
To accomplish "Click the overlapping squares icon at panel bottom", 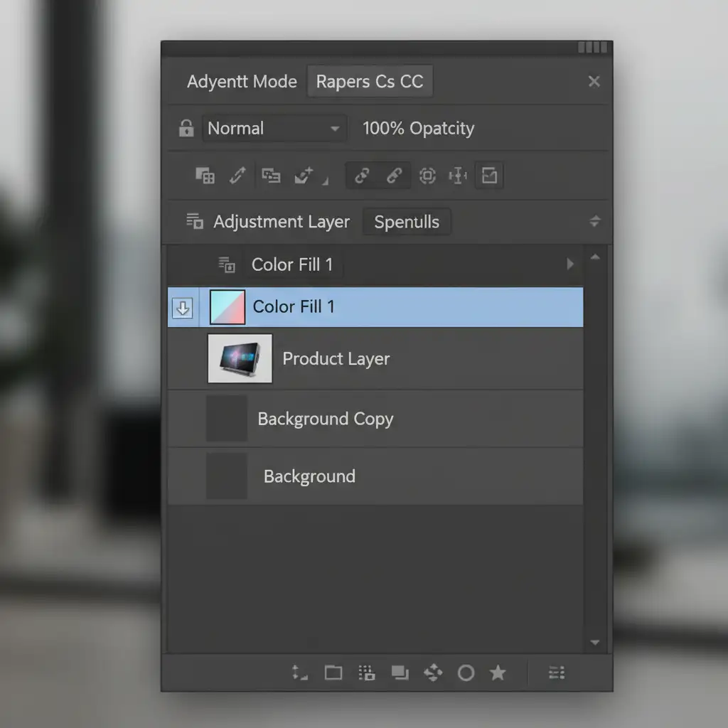I will (400, 673).
